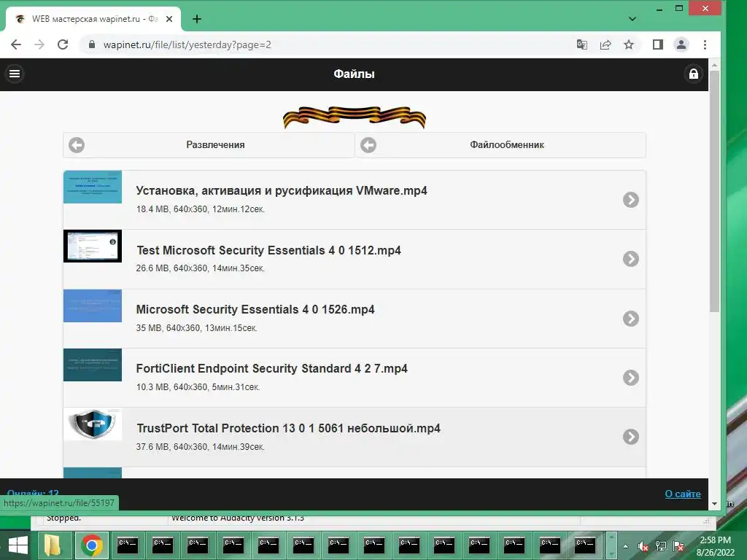Click the 37.6 MB, 640x360, 14мин.39сек. text
This screenshot has height=560, width=747.
200,447
